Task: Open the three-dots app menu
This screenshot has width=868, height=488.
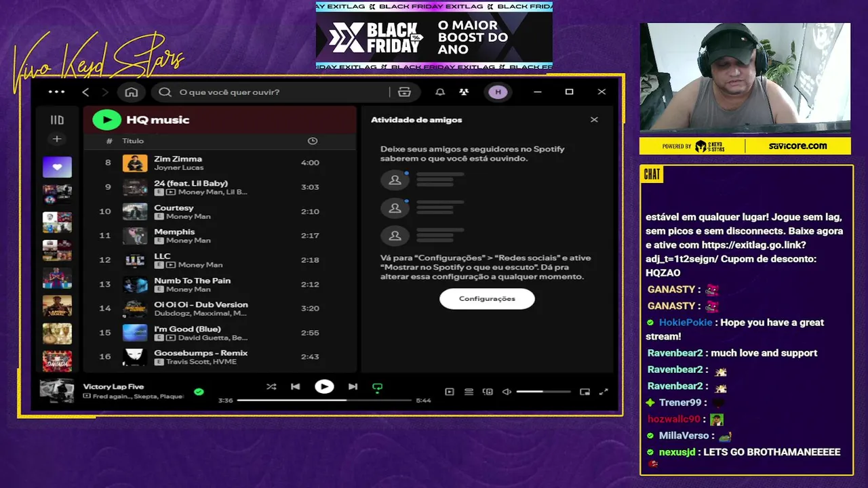Action: tap(56, 92)
